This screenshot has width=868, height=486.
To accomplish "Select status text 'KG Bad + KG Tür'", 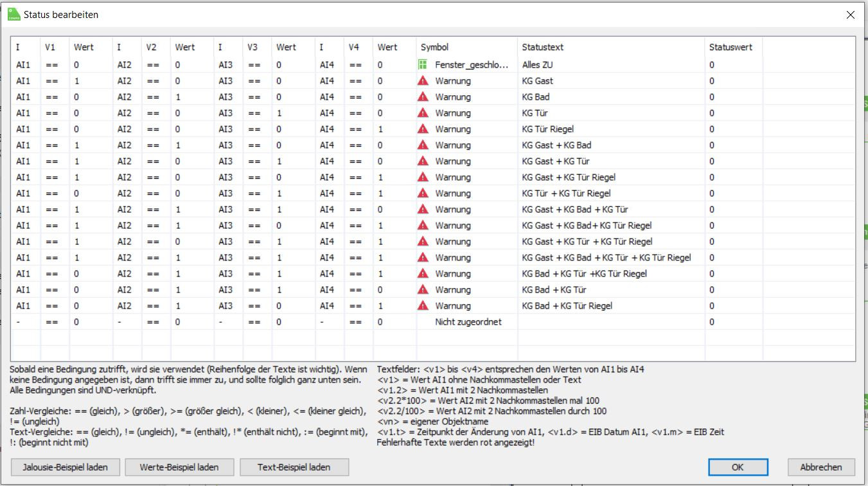I will pos(554,290).
